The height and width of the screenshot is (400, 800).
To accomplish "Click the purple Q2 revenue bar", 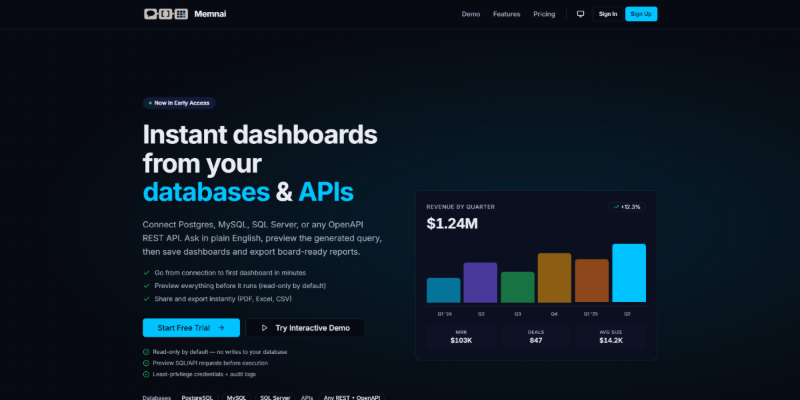I will [x=480, y=282].
